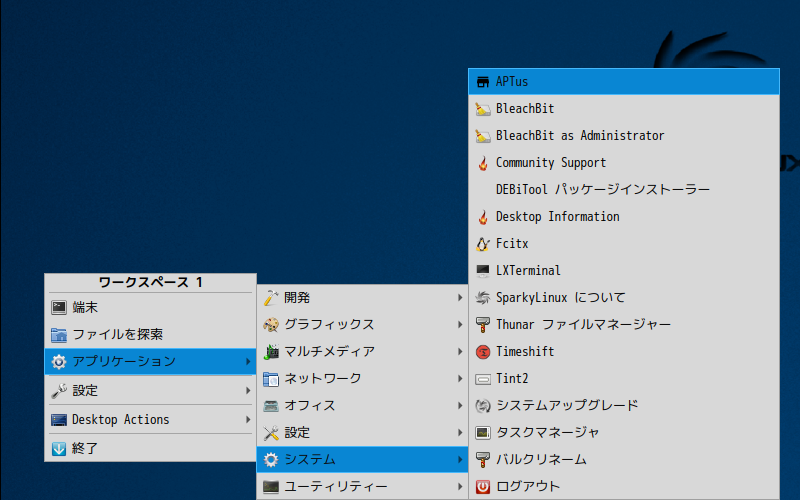Expand the オフィス submenu arrow
This screenshot has height=500, width=800.
coord(460,406)
